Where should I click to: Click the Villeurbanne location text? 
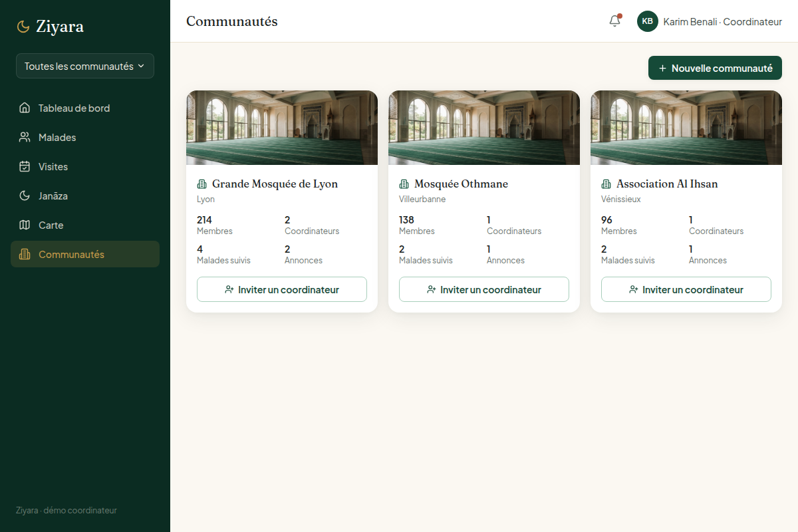[x=422, y=199]
